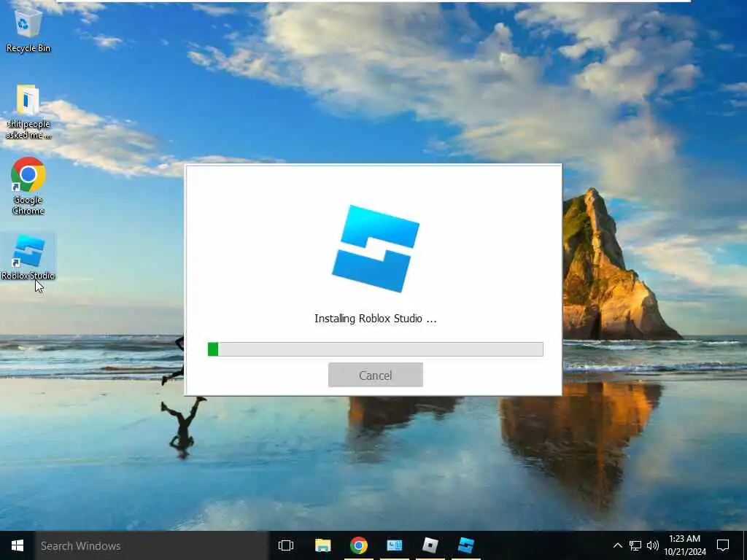Select the Google Chrome desktop shortcut
Viewport: 747px width, 560px height.
pyautogui.click(x=28, y=186)
